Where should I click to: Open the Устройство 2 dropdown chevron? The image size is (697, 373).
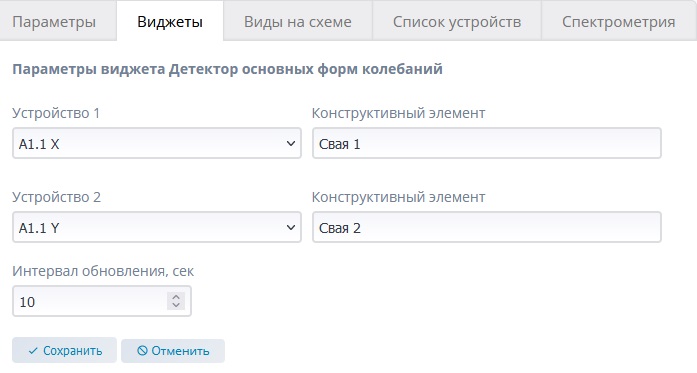coord(291,227)
